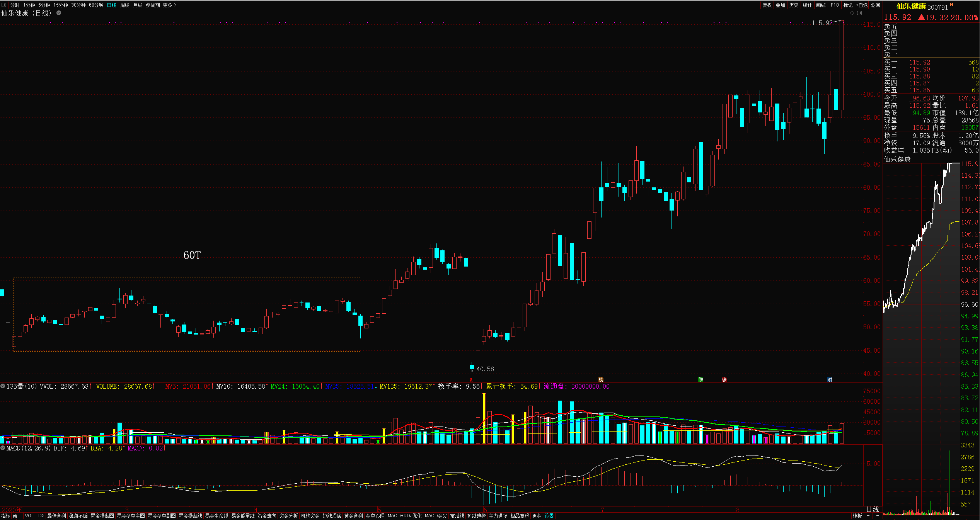Image resolution: width=980 pixels, height=520 pixels.
Task: Open the 窗口 window menu
Action: [17, 516]
